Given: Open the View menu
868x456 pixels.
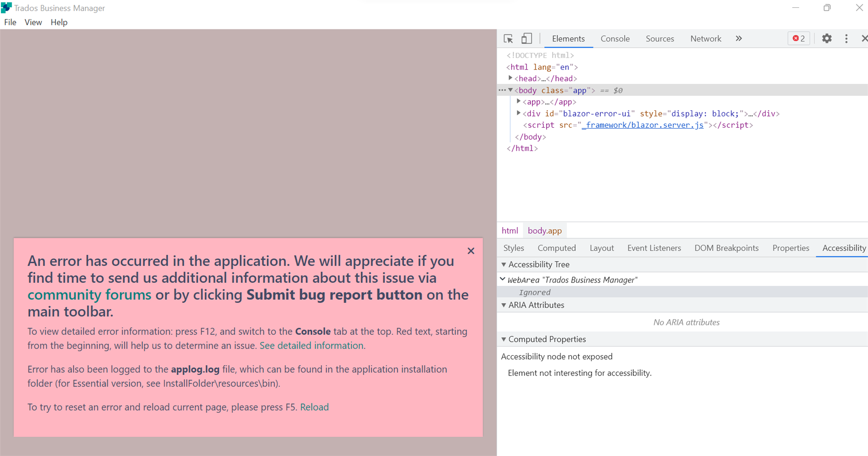Looking at the screenshot, I should point(33,22).
